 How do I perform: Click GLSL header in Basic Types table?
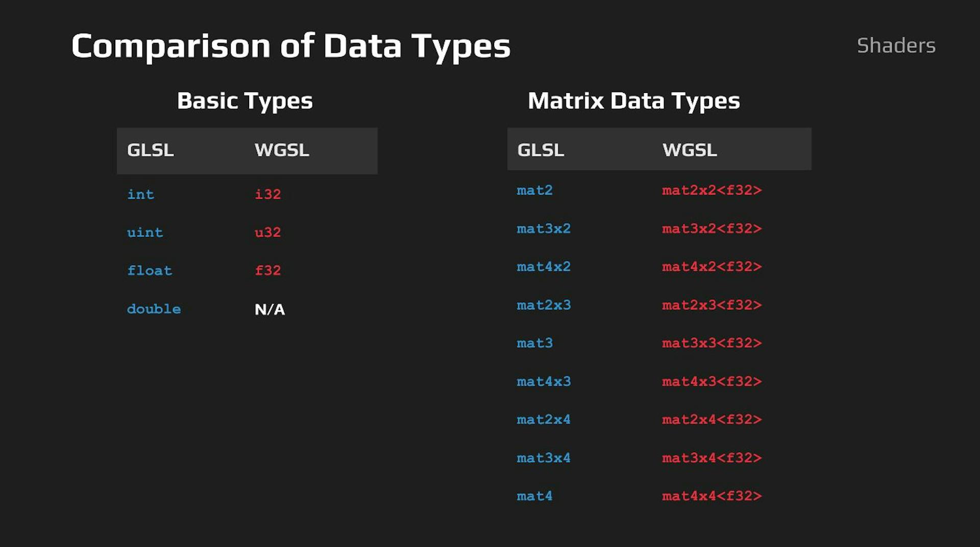[150, 150]
